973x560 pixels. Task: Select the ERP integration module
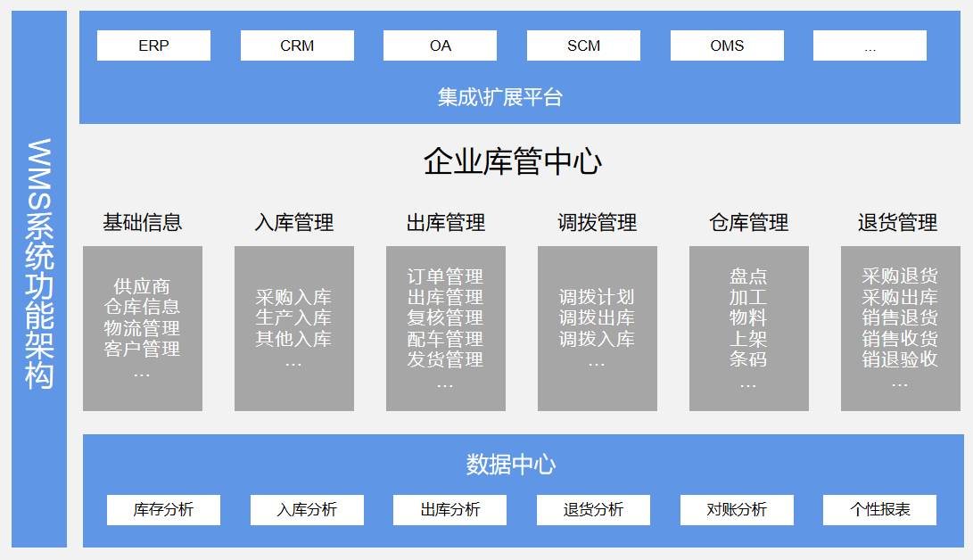pos(152,45)
